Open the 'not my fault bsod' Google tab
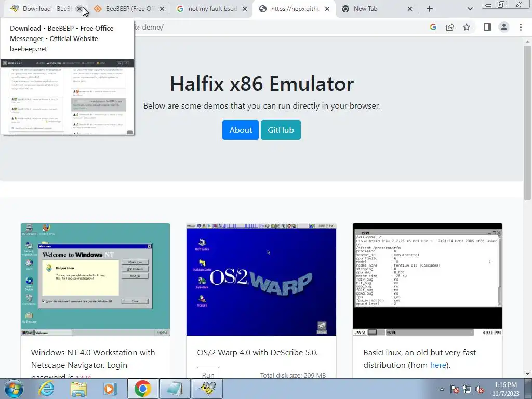532x399 pixels. (x=212, y=9)
